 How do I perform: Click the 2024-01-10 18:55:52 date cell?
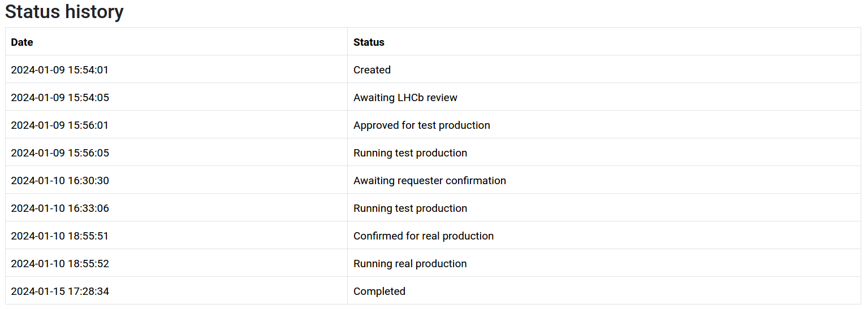tap(60, 264)
